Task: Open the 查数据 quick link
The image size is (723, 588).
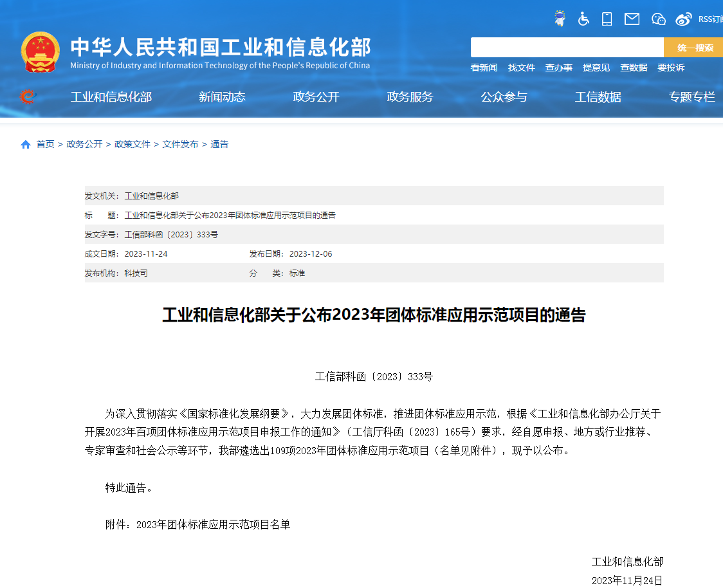Action: 634,68
